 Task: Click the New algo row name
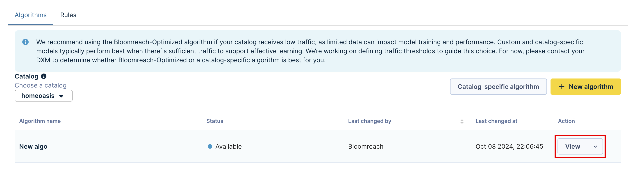coord(33,147)
